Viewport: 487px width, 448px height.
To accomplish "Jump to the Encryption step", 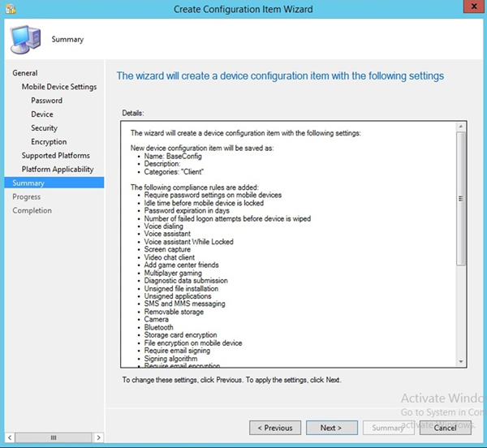I will pyautogui.click(x=49, y=142).
